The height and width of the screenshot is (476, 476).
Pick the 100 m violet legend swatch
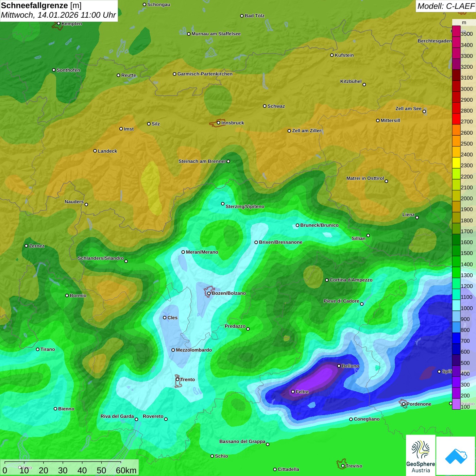tap(456, 404)
